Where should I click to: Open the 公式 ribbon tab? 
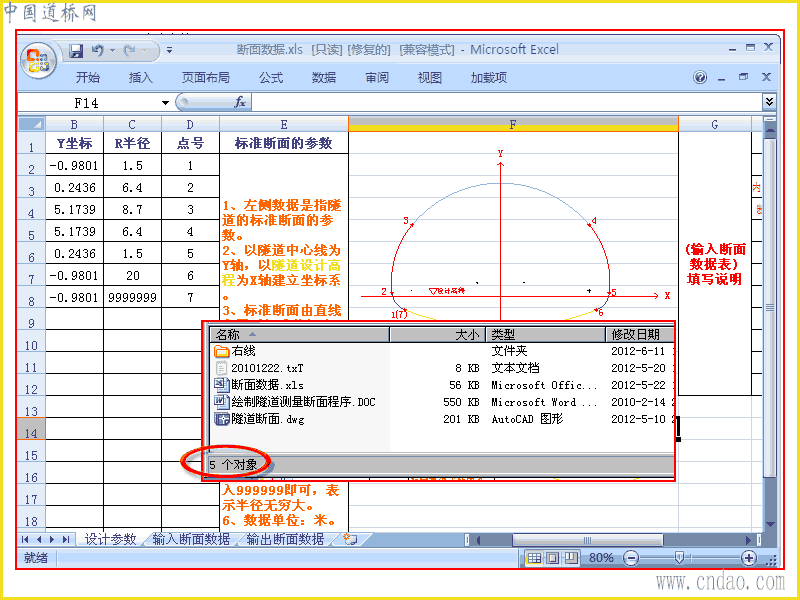tap(270, 78)
